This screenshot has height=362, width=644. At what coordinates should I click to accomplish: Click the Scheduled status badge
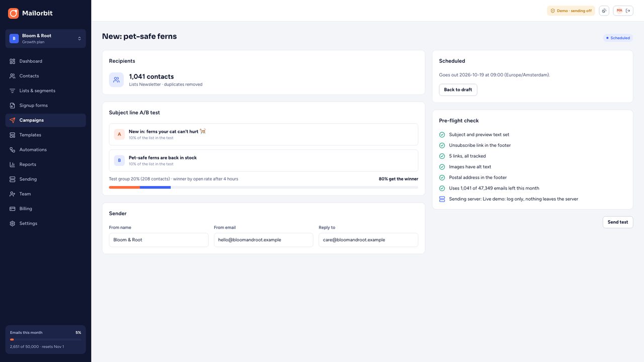[x=618, y=38]
